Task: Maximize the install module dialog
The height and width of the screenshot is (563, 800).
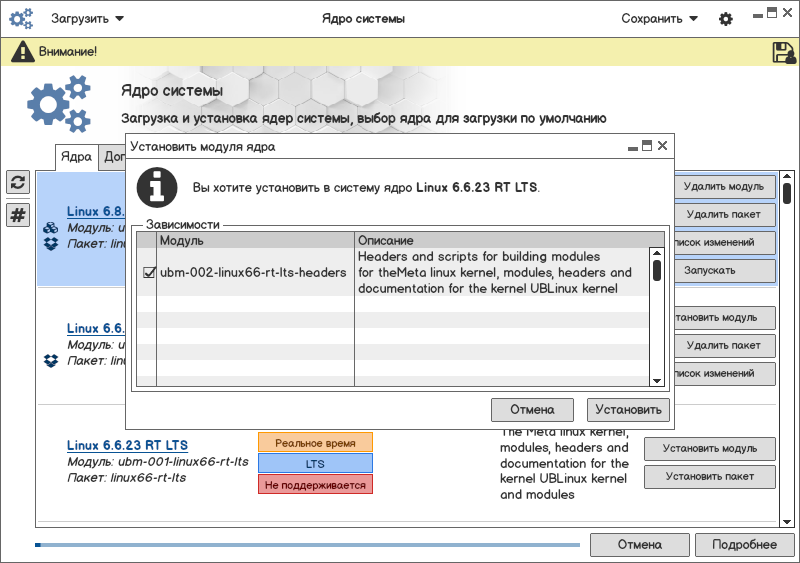Action: pos(647,145)
